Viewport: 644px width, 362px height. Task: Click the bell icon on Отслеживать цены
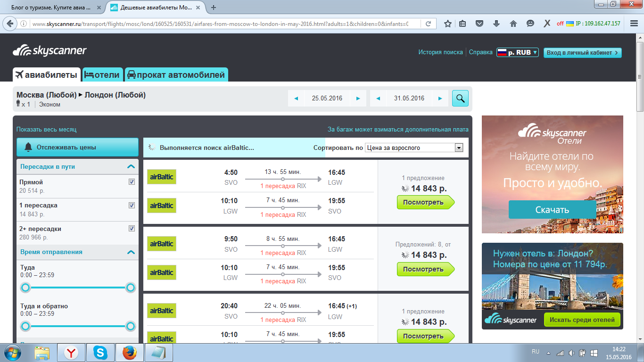point(28,147)
